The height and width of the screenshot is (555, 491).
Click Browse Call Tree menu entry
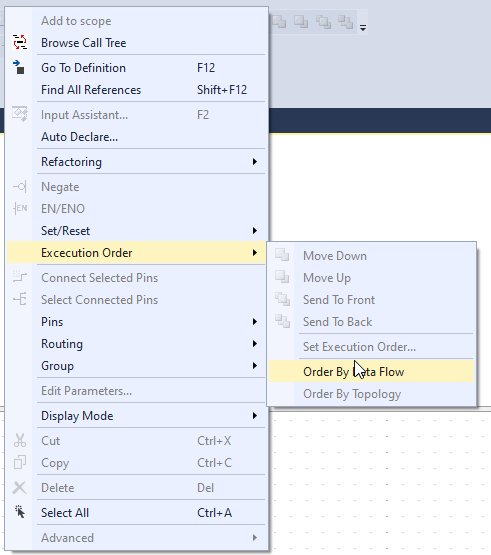coord(136,43)
